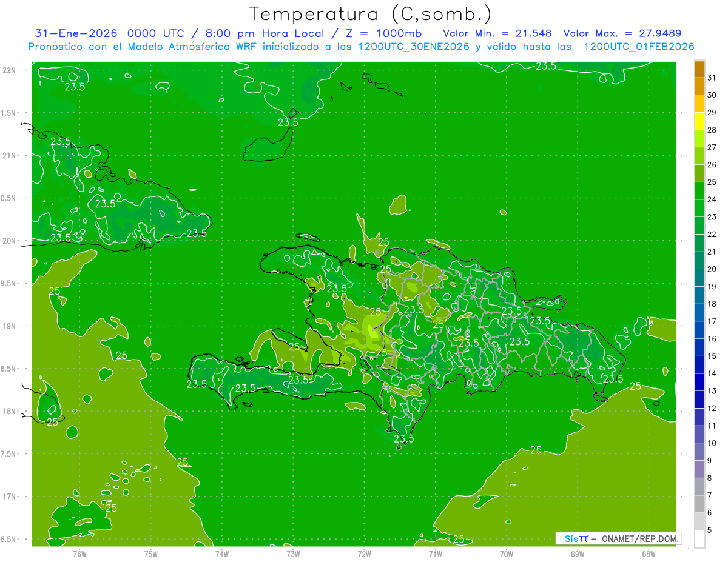Click the '20N' latitude axis label
Viewport: 728px width, 562px height.
tap(8, 241)
